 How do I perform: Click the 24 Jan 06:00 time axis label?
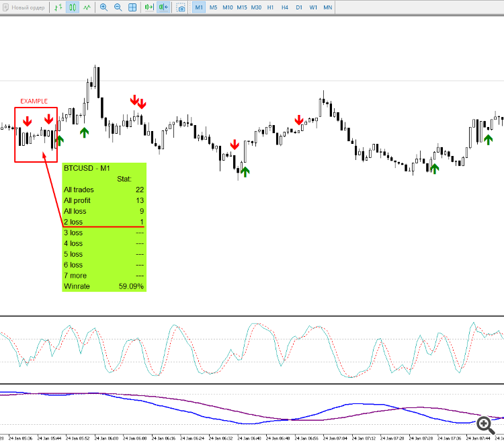106,438
